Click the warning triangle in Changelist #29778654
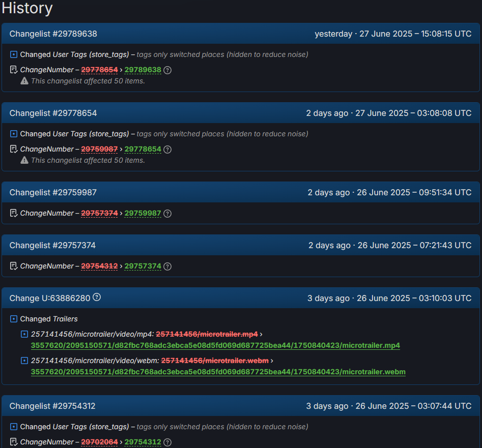This screenshot has width=482, height=448. pos(24,160)
